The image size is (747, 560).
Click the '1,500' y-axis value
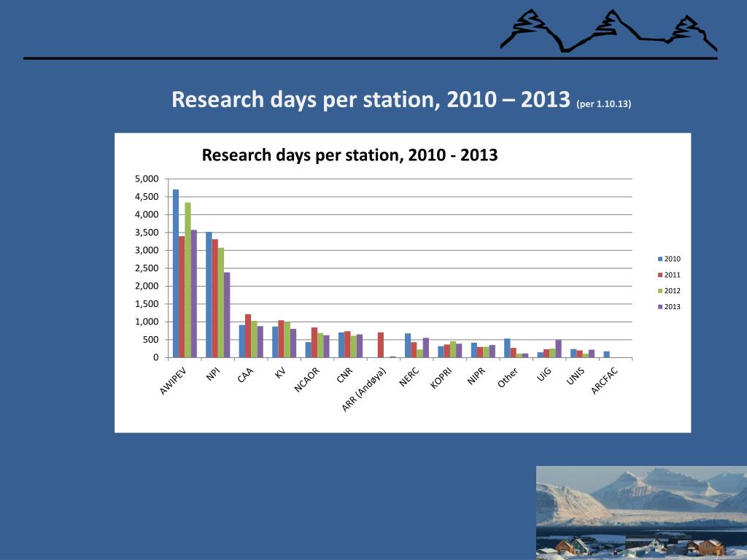[147, 304]
